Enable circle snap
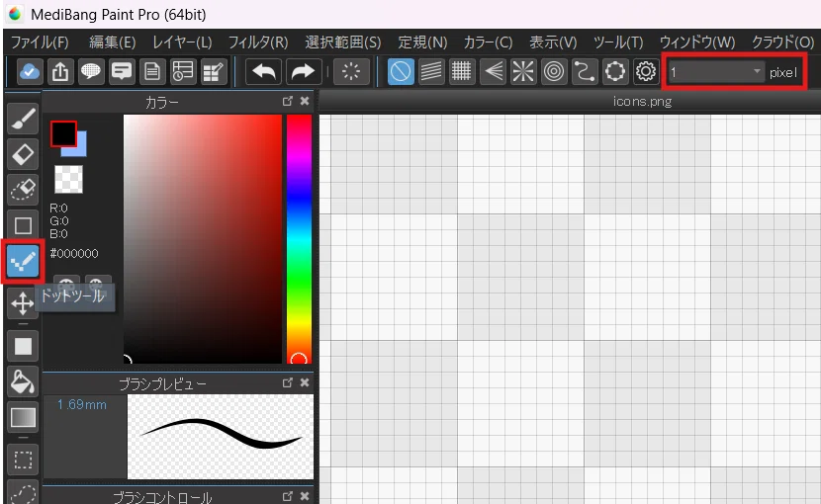821x504 pixels. [x=554, y=72]
